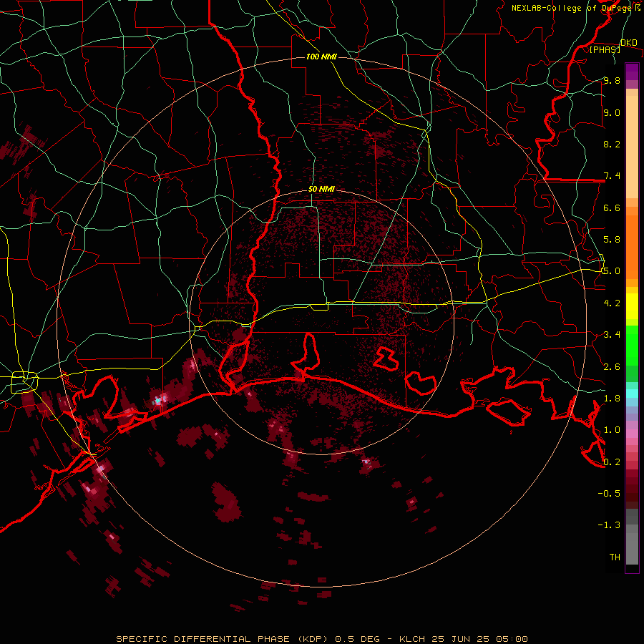Click the 4.2 scale value
Screen dimensions: 644x644
point(612,303)
